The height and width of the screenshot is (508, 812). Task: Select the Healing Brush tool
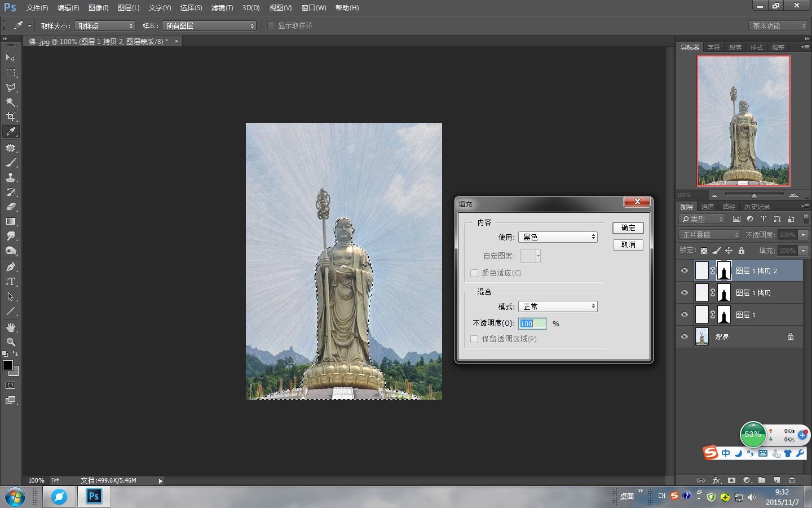[11, 148]
